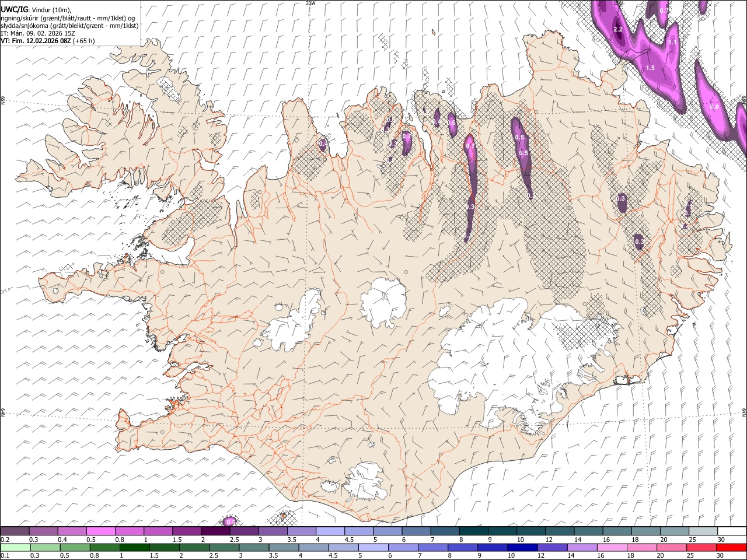Click the '(+65 h)' forecast offset
The image size is (747, 560).
tap(84, 41)
